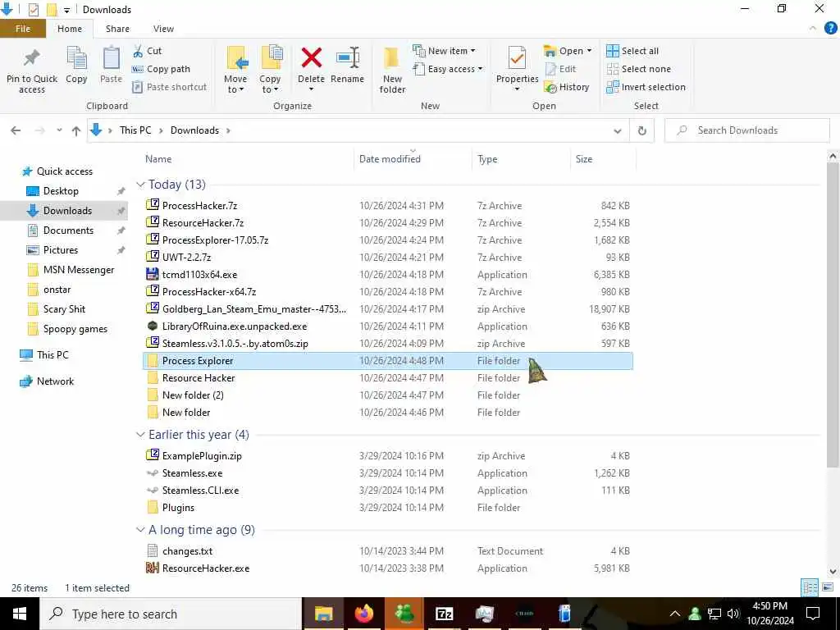Image resolution: width=840 pixels, height=630 pixels.
Task: Open the Properties icon in ribbon
Action: (517, 58)
